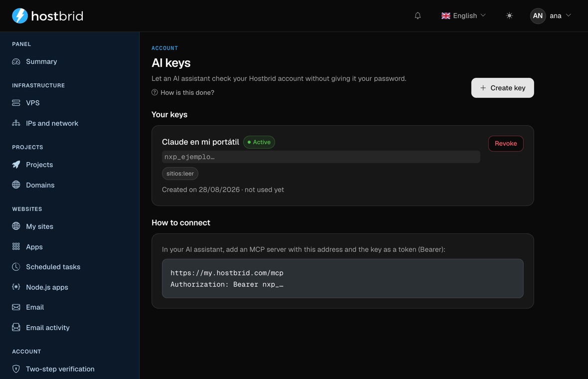Click the Projects rocket icon
Screen dimensions: 588x379
16,165
